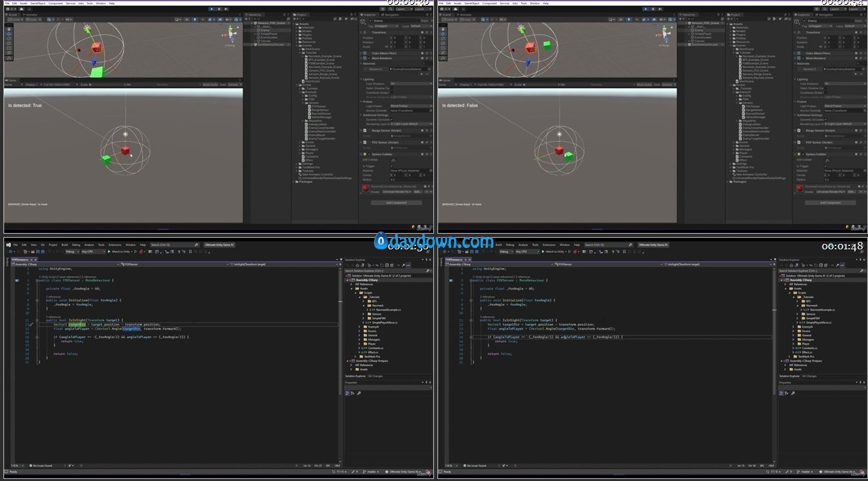868x481 pixels.
Task: Open Tag dropdown in 'Is detected: True' Unity Inspector
Action: [x=388, y=26]
